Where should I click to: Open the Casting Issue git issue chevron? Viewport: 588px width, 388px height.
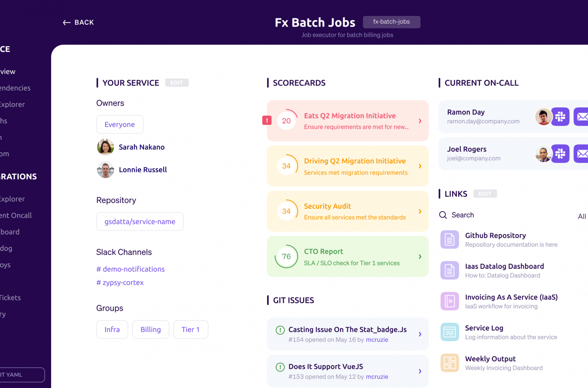click(x=420, y=334)
